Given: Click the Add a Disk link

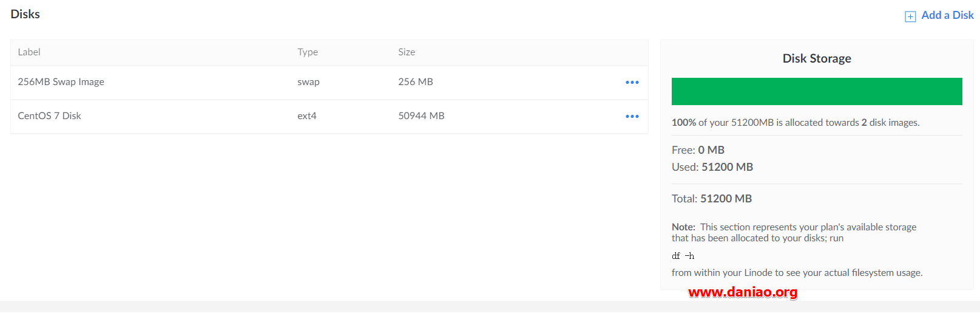Looking at the screenshot, I should [x=947, y=15].
